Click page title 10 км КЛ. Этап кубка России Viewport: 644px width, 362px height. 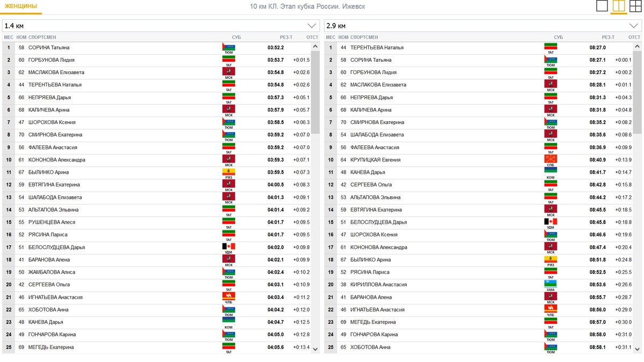tap(308, 6)
